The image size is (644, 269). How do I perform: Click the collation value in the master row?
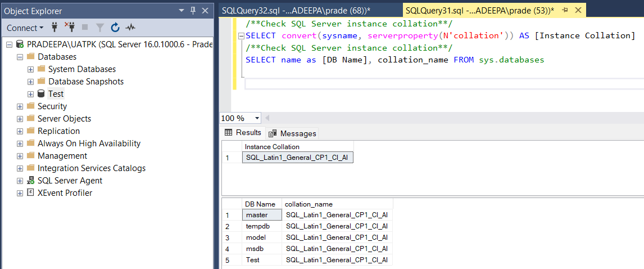[337, 215]
